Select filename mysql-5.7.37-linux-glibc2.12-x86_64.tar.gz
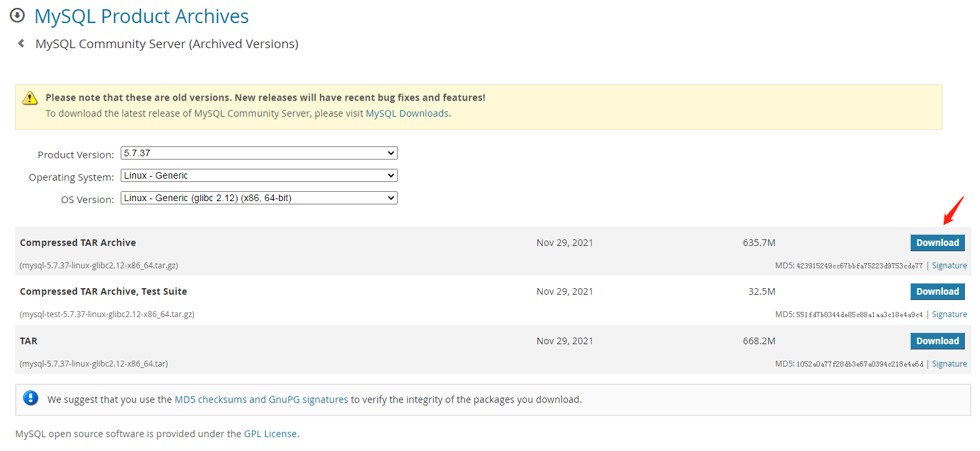This screenshot has width=980, height=451. point(99,266)
